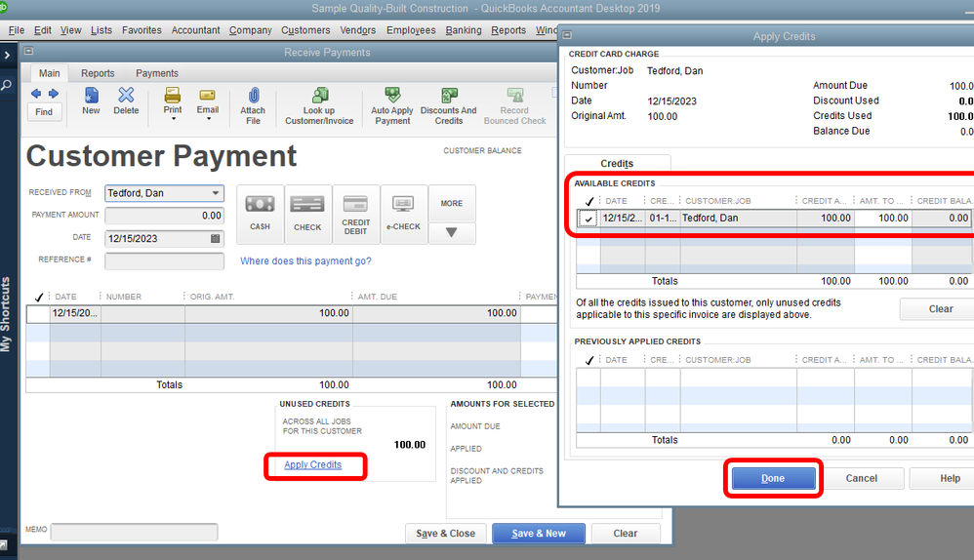Click the Email icon in toolbar

tap(208, 96)
